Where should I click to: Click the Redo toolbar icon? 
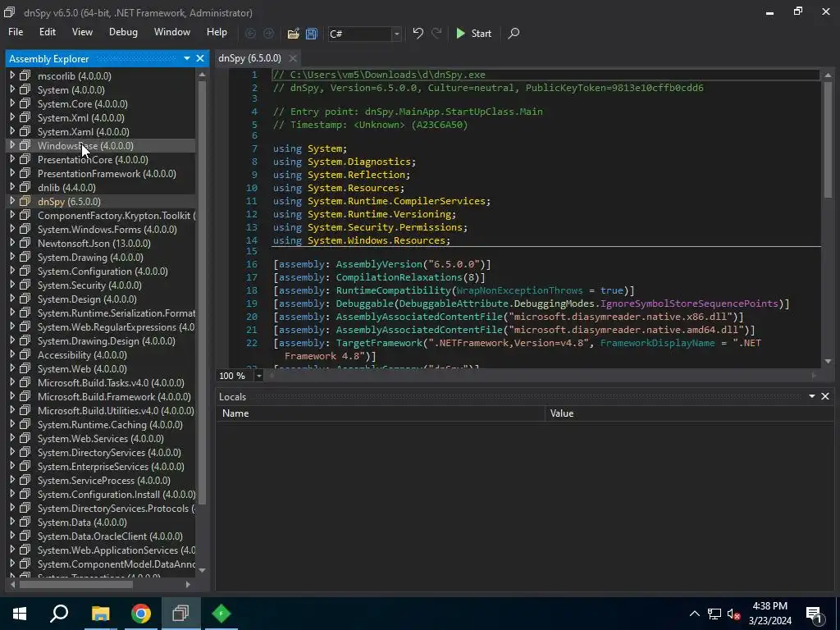(x=436, y=33)
